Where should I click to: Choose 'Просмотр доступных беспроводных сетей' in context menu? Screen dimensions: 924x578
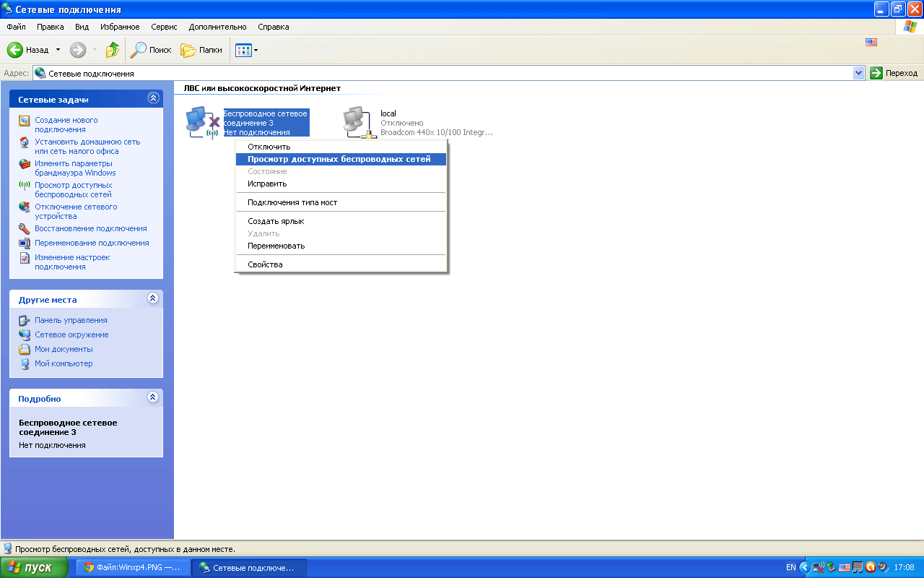click(339, 159)
